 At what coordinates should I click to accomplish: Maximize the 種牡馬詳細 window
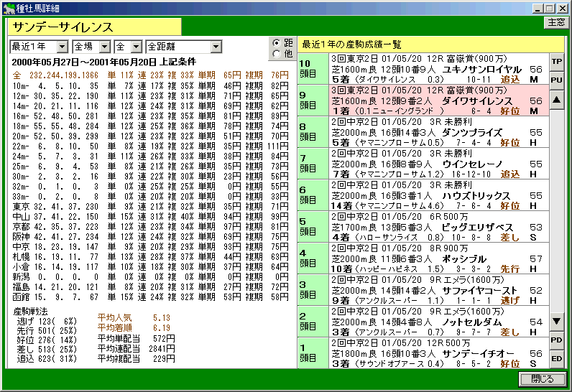click(x=550, y=9)
